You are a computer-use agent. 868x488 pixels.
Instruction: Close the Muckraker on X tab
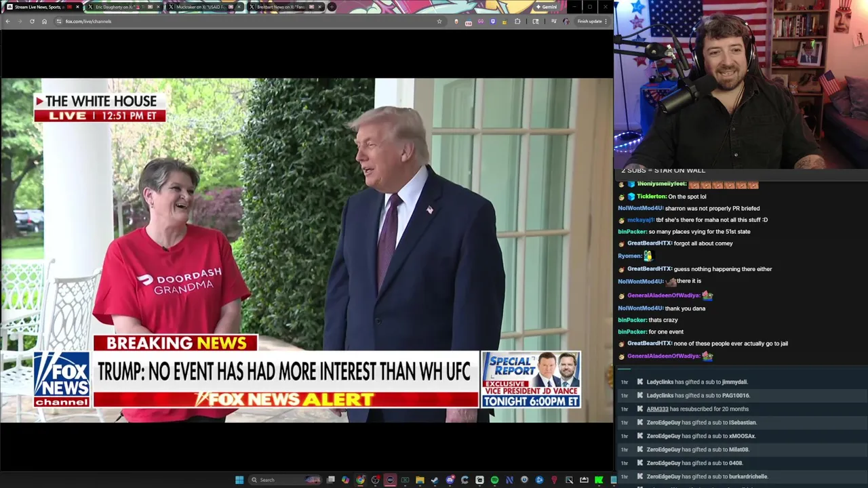(239, 7)
